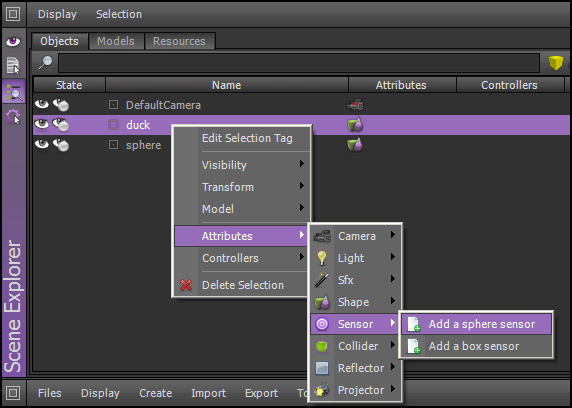Click the search input field
This screenshot has height=408, width=572.
tap(299, 63)
